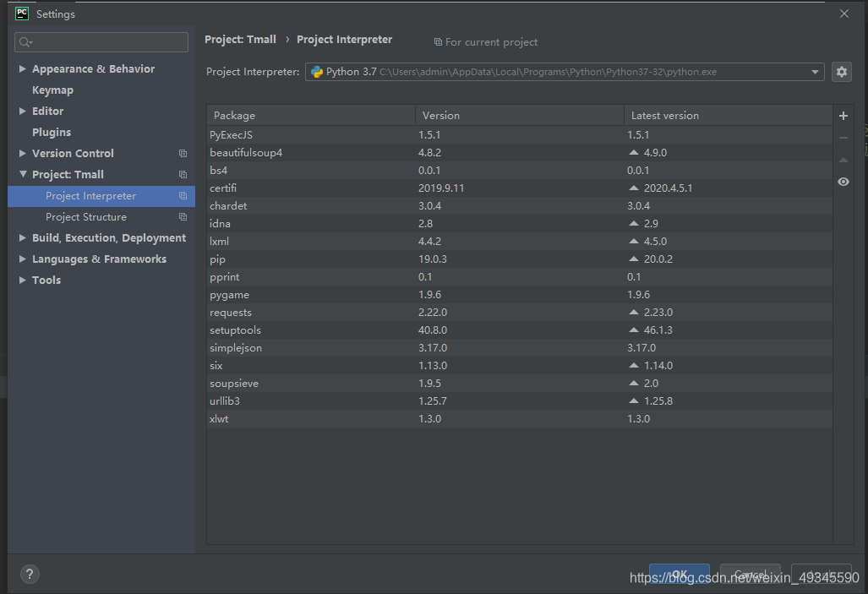Toggle the show early releases eye icon
This screenshot has height=594, width=868.
click(843, 182)
